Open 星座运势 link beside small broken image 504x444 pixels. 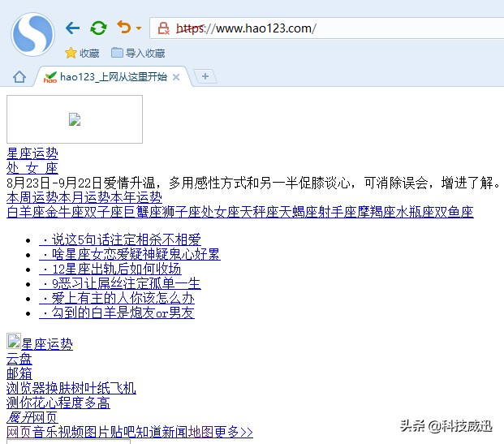click(47, 344)
